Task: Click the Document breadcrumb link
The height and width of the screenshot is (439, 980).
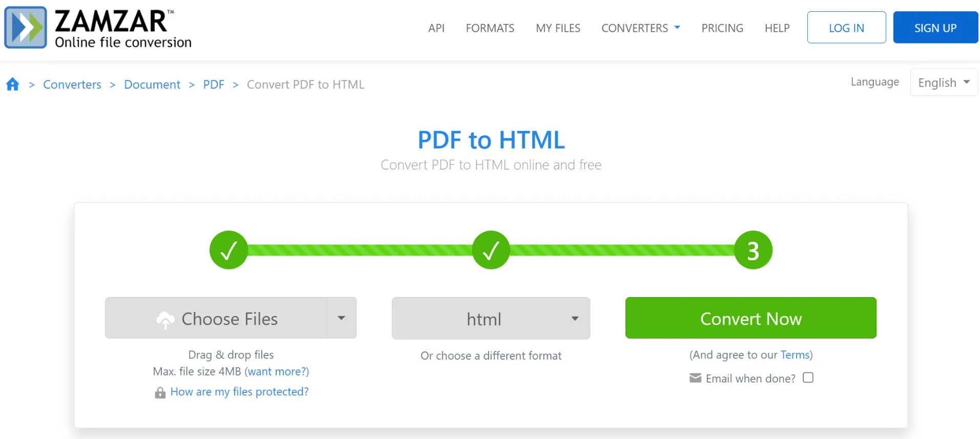Action: (152, 85)
